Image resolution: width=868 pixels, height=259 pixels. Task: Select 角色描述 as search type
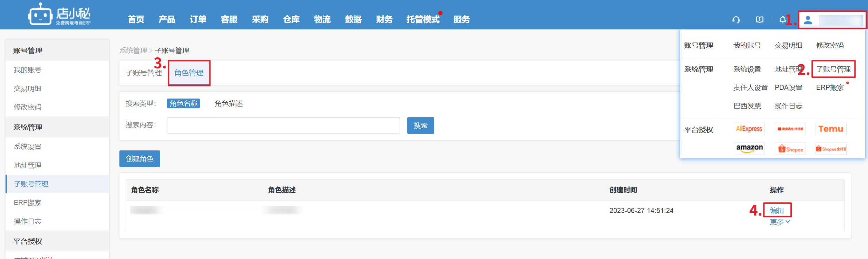tap(229, 103)
